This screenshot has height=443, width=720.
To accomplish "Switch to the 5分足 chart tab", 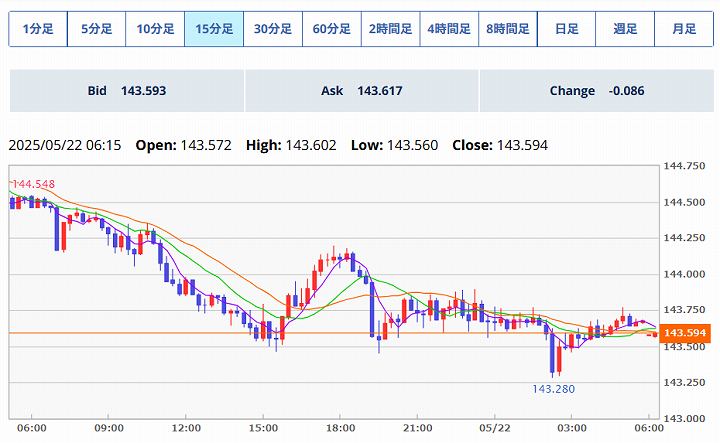I will (x=96, y=29).
